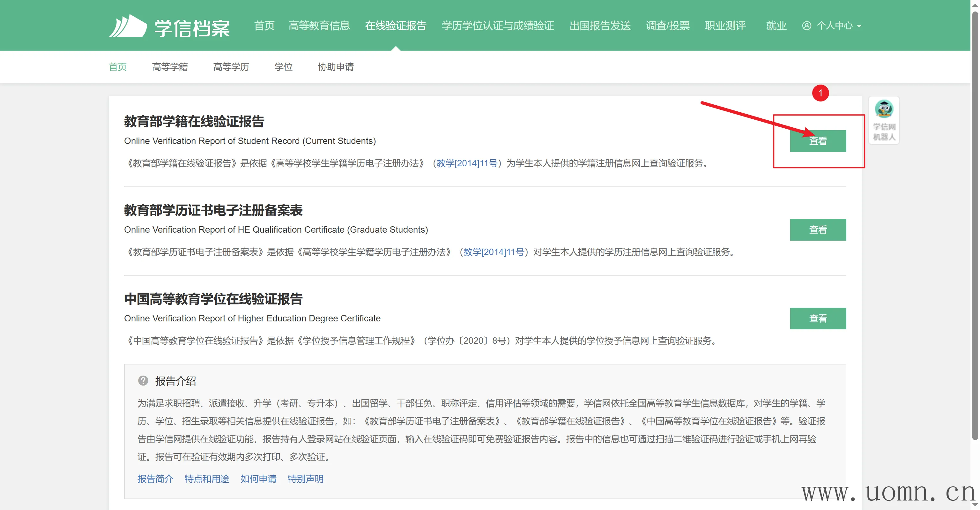The height and width of the screenshot is (510, 980).
Task: Open the 学位 sub-navigation tab
Action: point(283,67)
